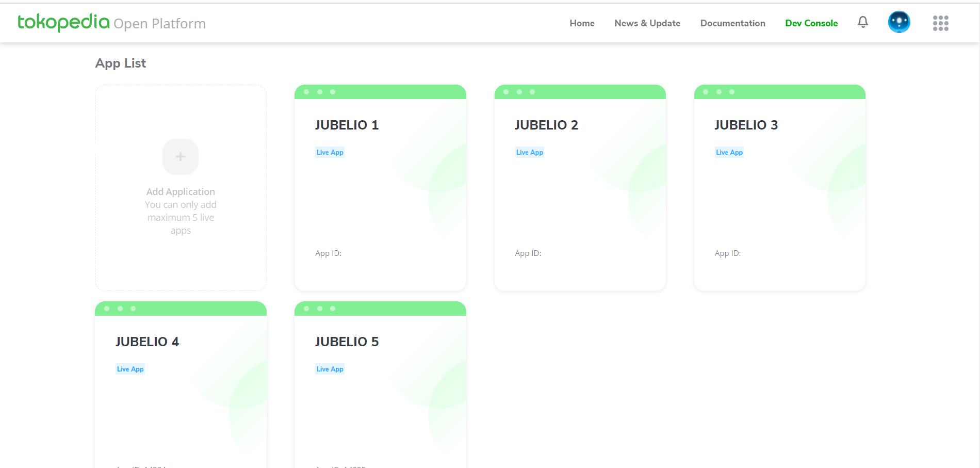This screenshot has height=468, width=980.
Task: Click the tokopedia Open Platform logo
Action: pos(111,23)
